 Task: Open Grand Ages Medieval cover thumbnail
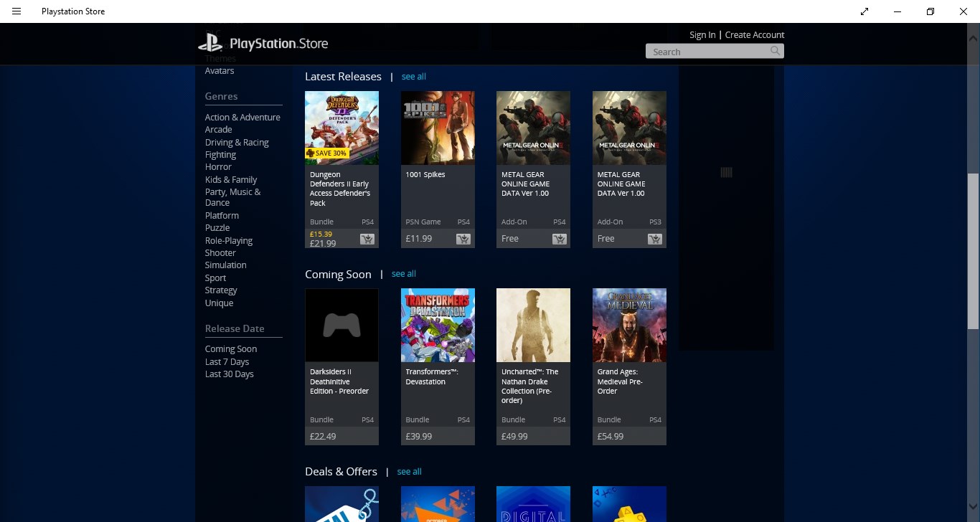tap(629, 326)
